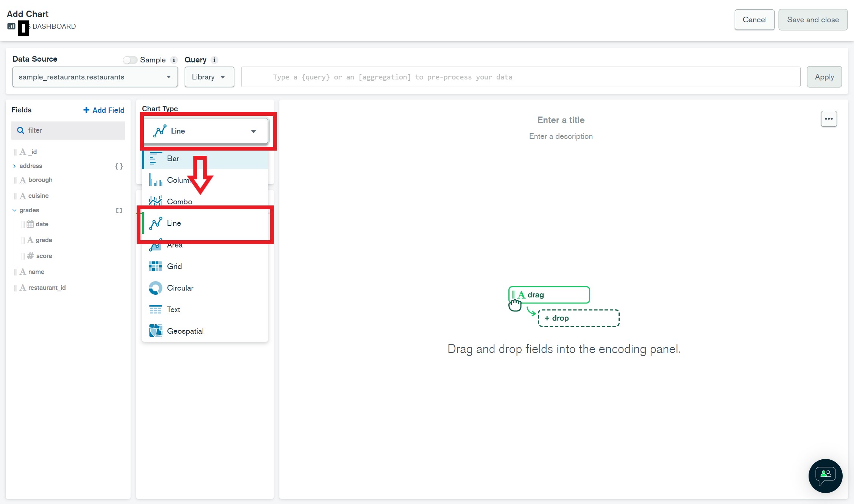Click the Sample info icon
Screen dimensions: 854x504
[174, 60]
